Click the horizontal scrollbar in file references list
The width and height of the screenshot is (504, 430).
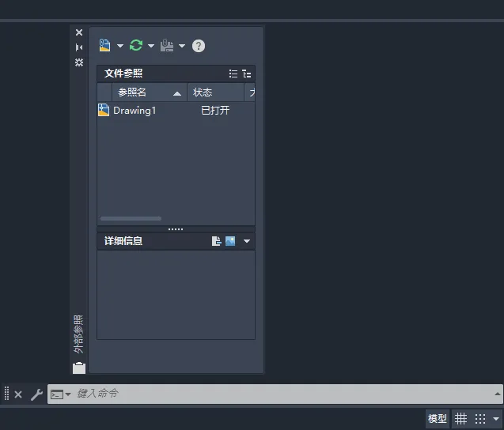pyautogui.click(x=131, y=219)
